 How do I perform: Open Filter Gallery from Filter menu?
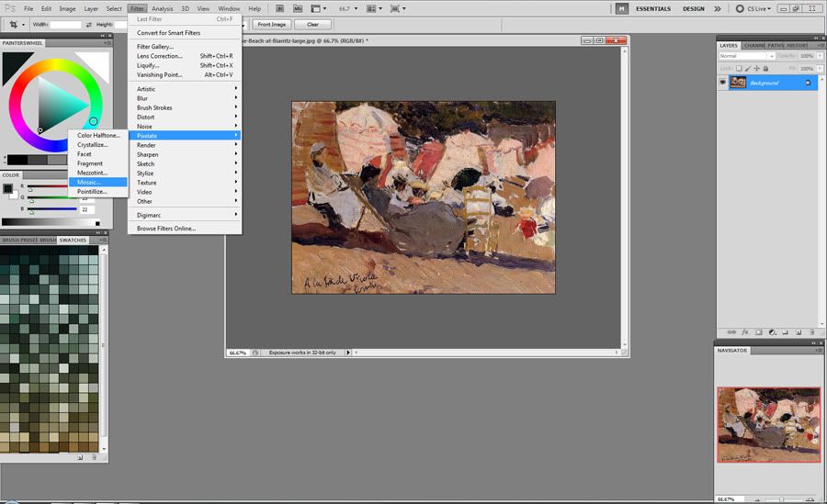coord(185,47)
